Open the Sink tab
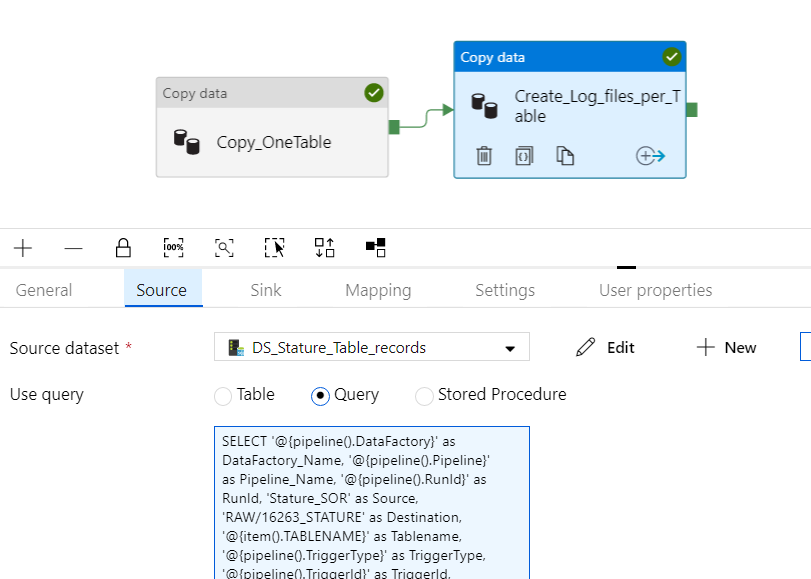 (265, 290)
